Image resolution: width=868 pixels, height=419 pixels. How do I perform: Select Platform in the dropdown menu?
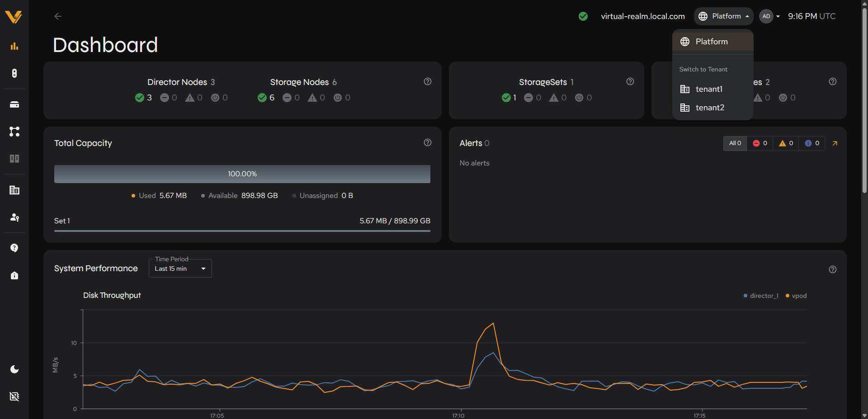click(713, 42)
